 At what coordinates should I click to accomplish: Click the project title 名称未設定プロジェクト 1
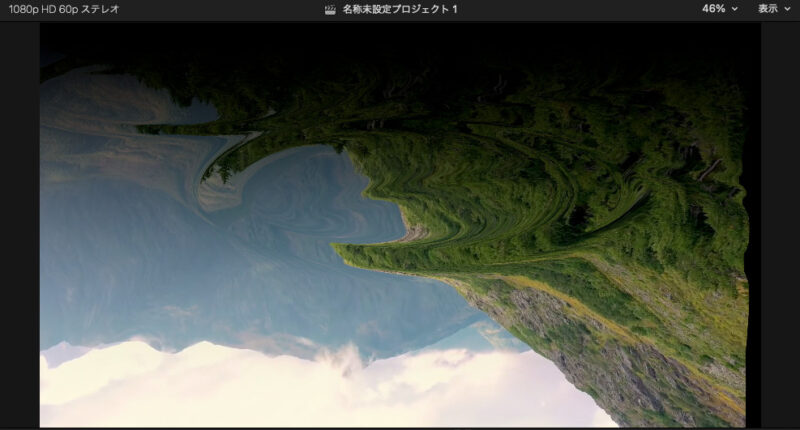click(x=400, y=10)
